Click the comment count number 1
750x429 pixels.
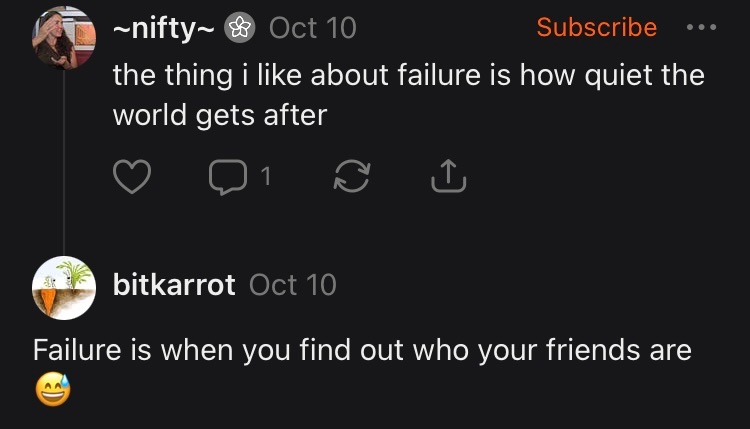pyautogui.click(x=264, y=177)
